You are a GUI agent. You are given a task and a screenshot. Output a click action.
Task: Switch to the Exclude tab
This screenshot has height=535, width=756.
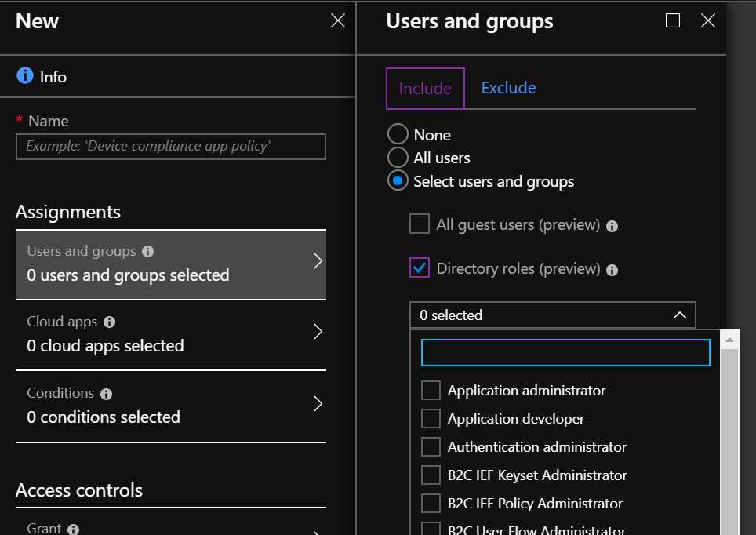pyautogui.click(x=508, y=88)
